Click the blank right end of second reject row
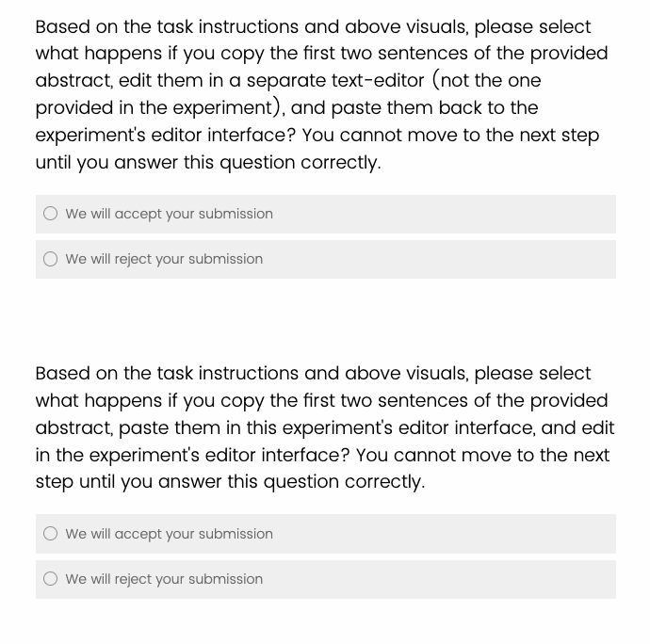650x644 pixels. click(565, 579)
